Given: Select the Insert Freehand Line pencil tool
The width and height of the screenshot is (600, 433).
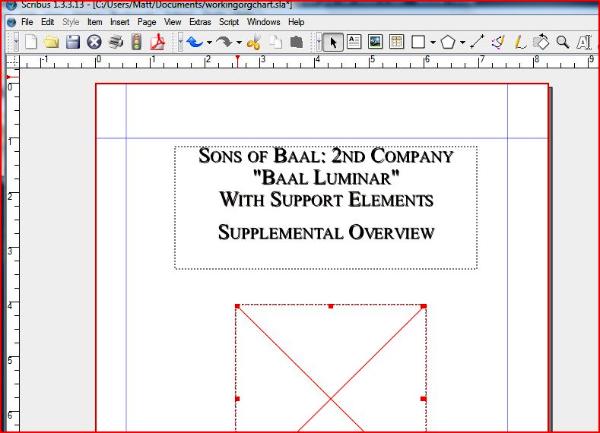Looking at the screenshot, I should [520, 42].
